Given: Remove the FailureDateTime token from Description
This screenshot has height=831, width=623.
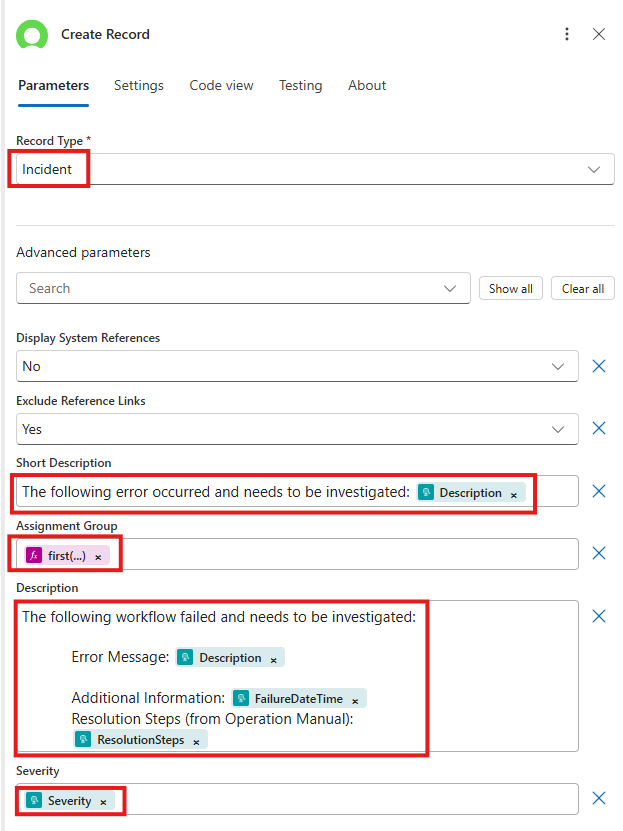Looking at the screenshot, I should (355, 699).
